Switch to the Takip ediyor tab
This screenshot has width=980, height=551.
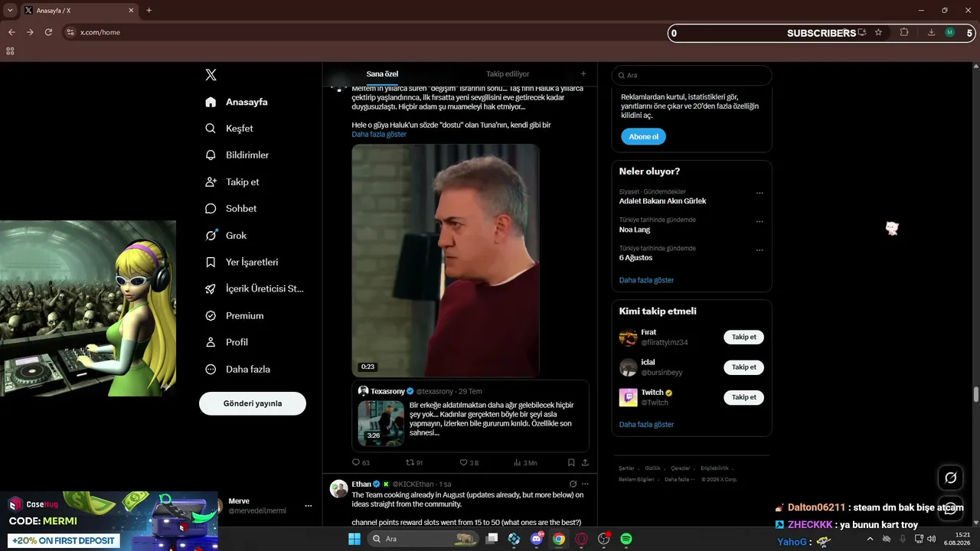pos(508,74)
